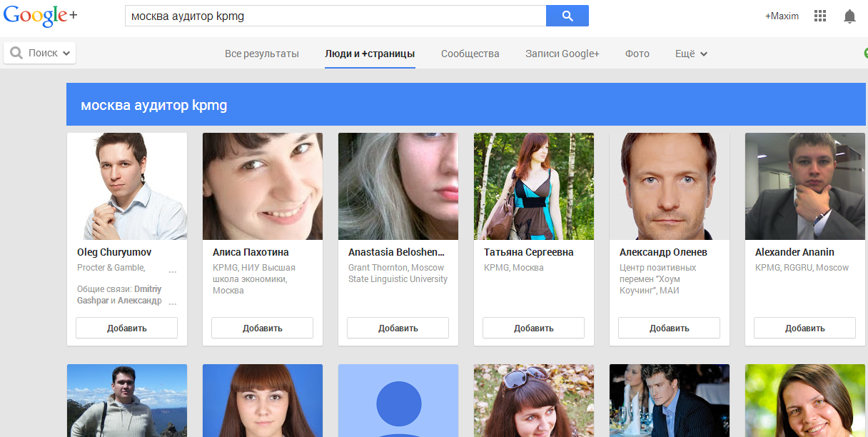The width and height of the screenshot is (868, 437).
Task: Expand the Ещё dropdown
Action: [x=691, y=54]
